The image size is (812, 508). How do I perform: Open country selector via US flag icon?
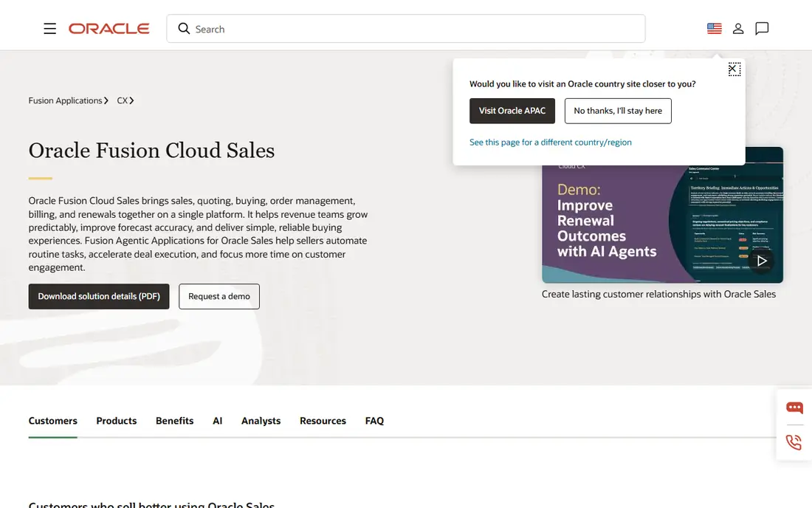[x=714, y=29]
